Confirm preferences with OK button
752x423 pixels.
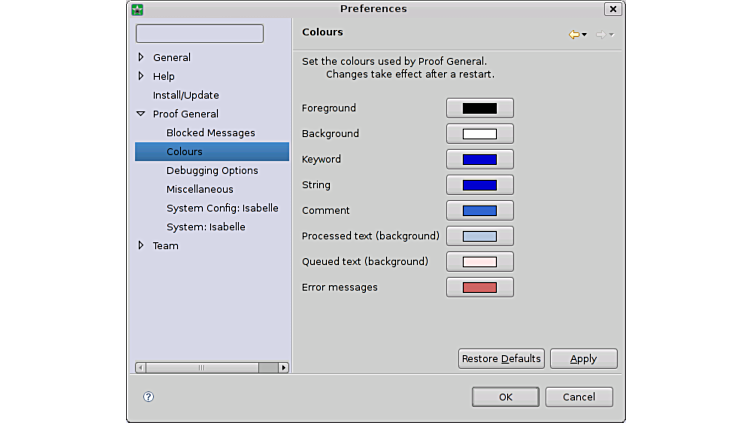tap(505, 397)
